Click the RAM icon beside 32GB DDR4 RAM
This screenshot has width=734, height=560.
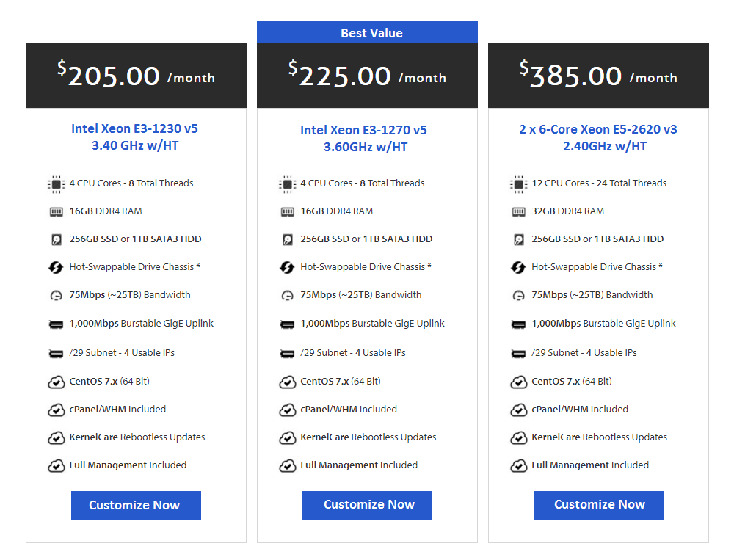pos(519,211)
